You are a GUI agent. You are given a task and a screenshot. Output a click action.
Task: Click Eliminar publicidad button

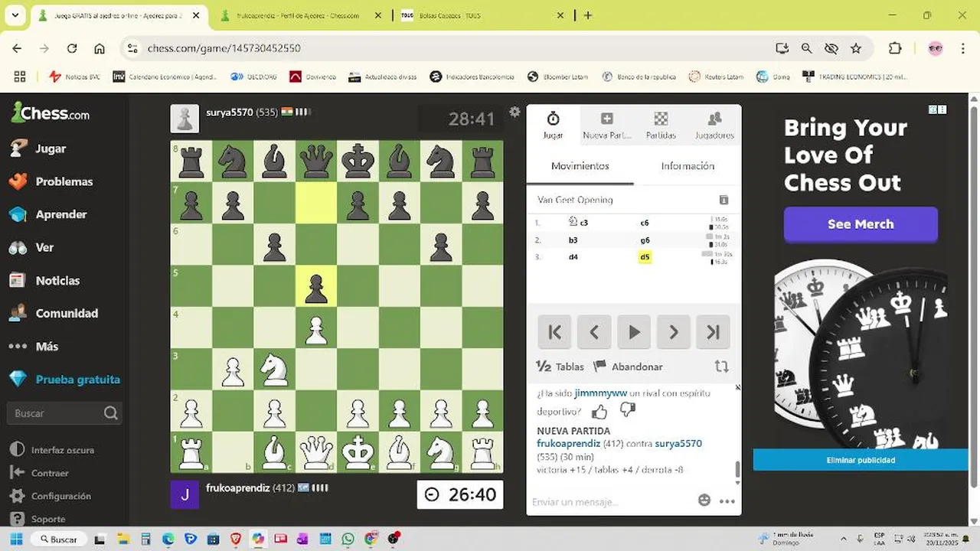(x=861, y=460)
